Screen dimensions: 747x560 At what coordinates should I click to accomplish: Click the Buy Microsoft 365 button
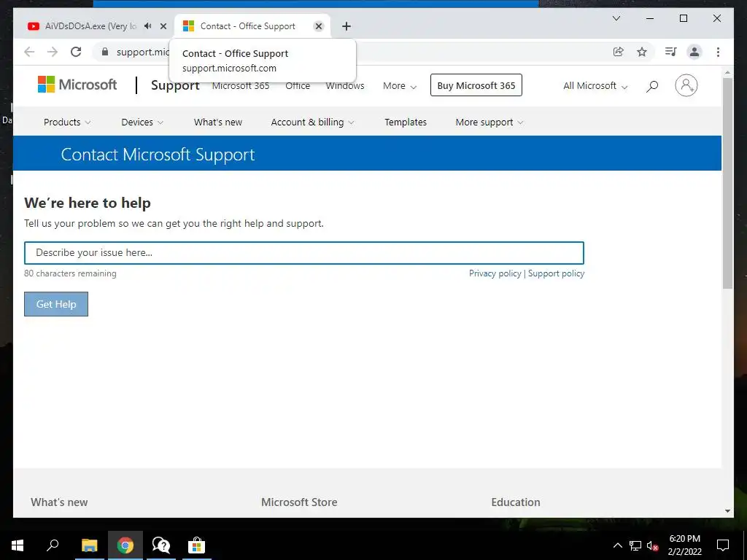click(x=476, y=85)
